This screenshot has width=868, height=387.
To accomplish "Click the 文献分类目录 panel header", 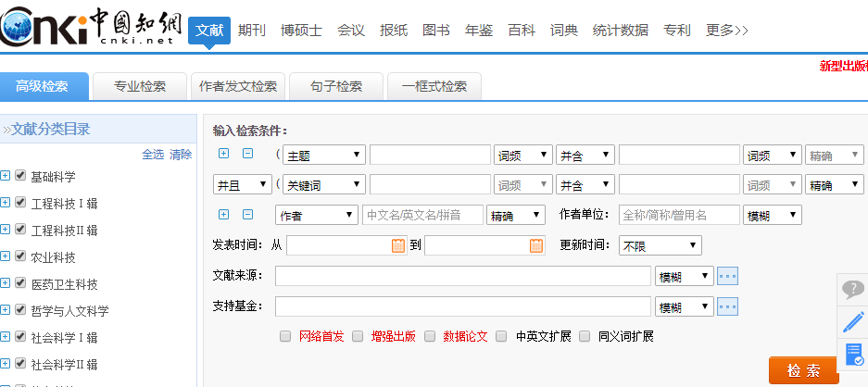I will pyautogui.click(x=98, y=130).
